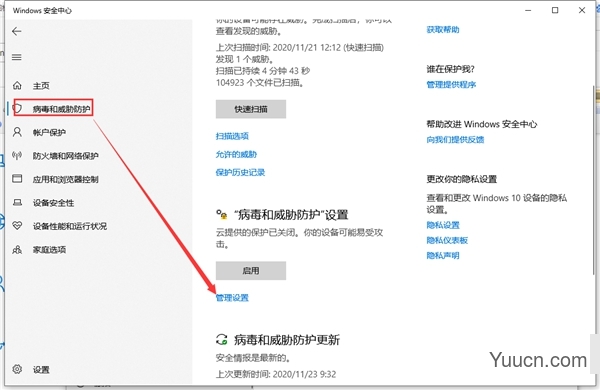Click the device security laptop icon

click(17, 202)
